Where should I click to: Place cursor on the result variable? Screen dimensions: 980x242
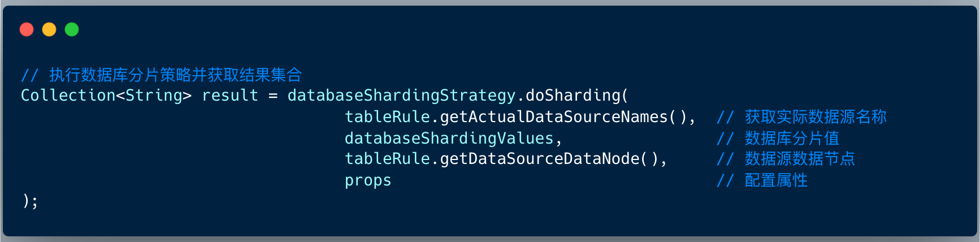click(x=230, y=96)
